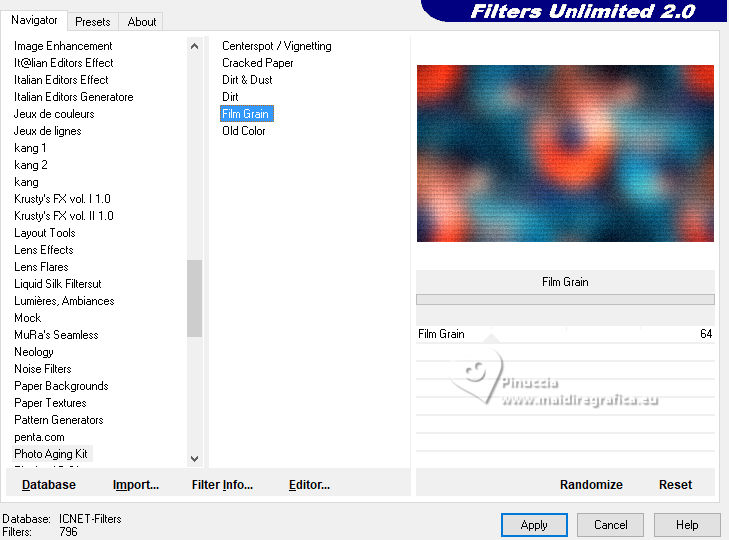Apply the Film Grain filter
The height and width of the screenshot is (540, 729).
click(x=534, y=525)
